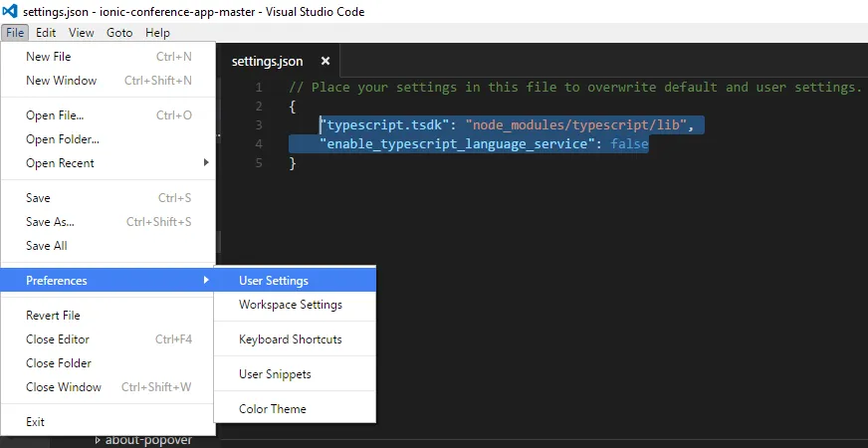Choose Save All menu entry
The width and height of the screenshot is (868, 448).
108,245
